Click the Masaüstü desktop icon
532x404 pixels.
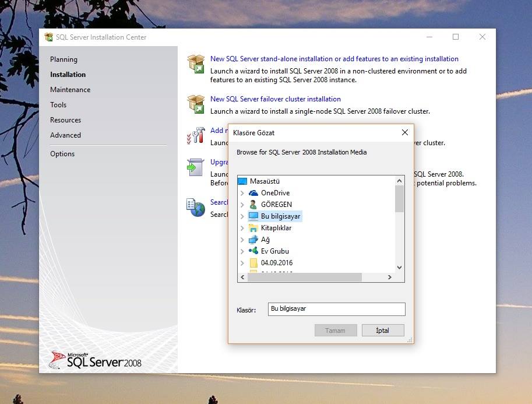click(242, 181)
